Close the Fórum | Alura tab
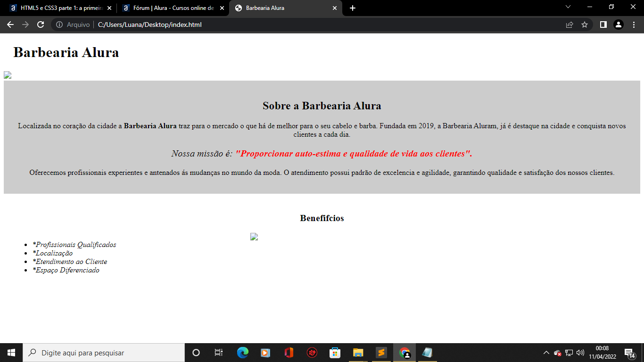Screen dimensions: 644x362 pos(222,8)
